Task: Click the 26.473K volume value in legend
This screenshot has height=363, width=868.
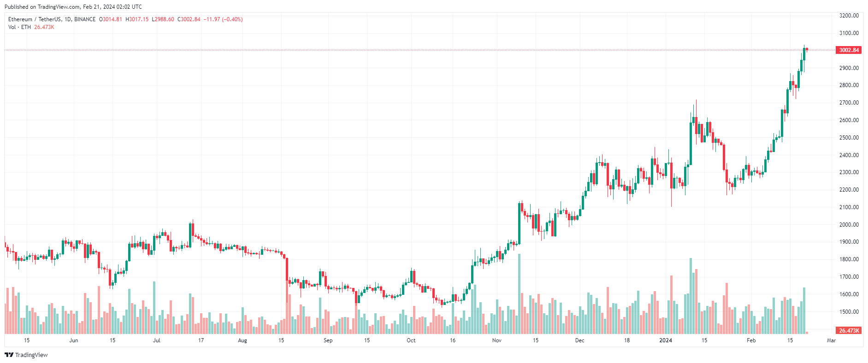Action: click(44, 27)
